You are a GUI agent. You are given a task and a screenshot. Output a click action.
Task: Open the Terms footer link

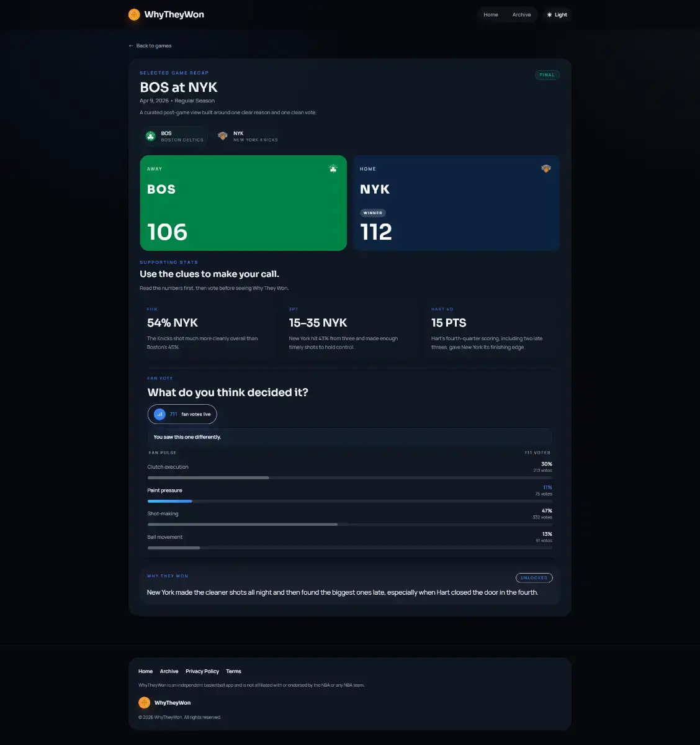(233, 671)
